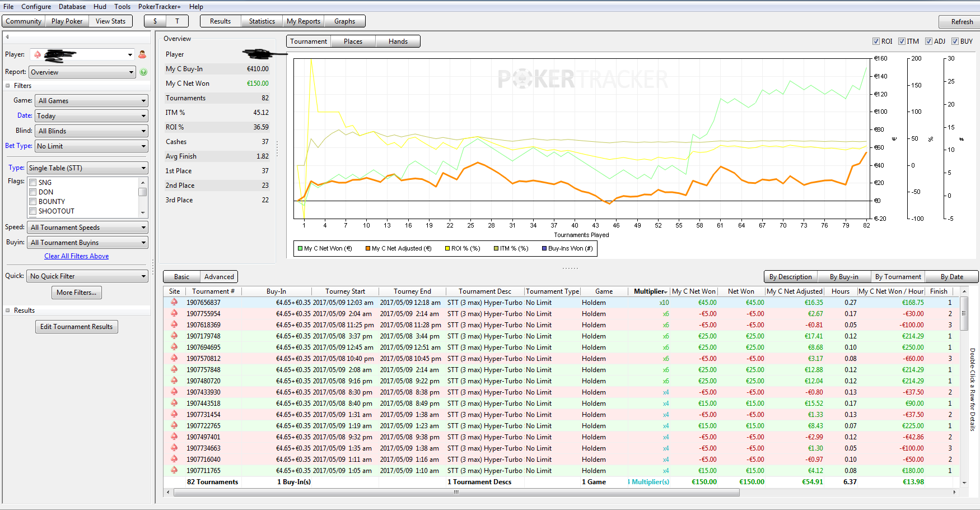This screenshot has height=510, width=980.
Task: Switch to the Statistics tab
Action: pos(262,21)
